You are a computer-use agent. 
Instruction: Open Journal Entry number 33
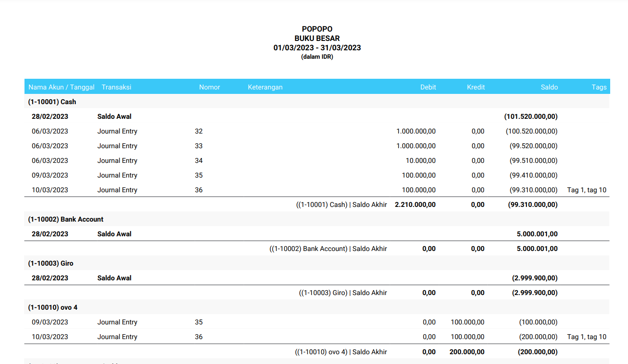point(117,146)
